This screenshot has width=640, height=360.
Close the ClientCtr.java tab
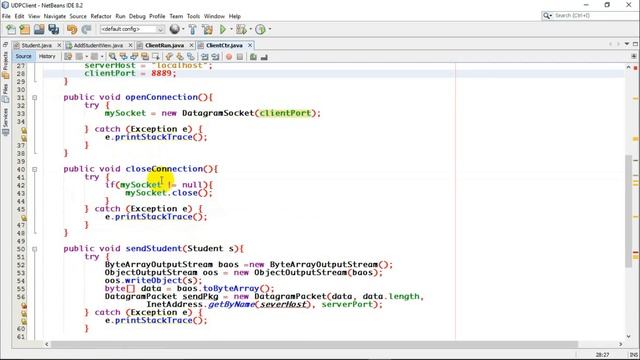250,45
